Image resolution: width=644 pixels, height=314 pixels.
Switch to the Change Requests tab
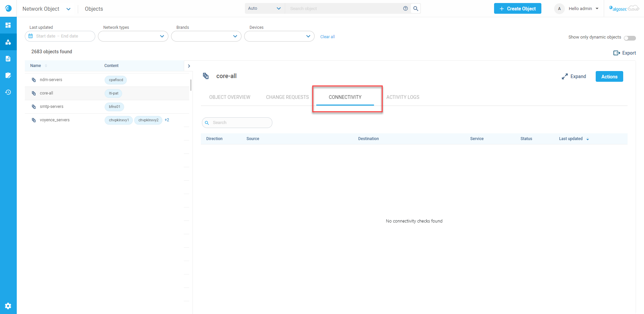(x=287, y=97)
